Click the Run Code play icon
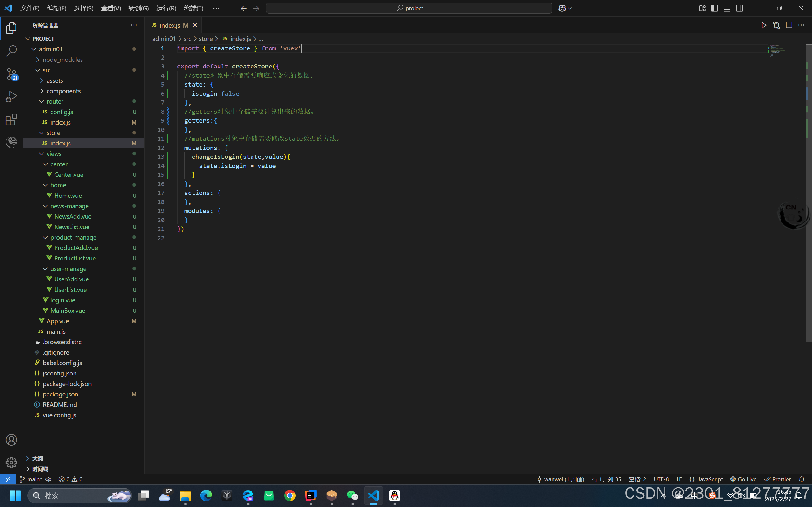Screen dimensions: 812x507 tap(764, 25)
